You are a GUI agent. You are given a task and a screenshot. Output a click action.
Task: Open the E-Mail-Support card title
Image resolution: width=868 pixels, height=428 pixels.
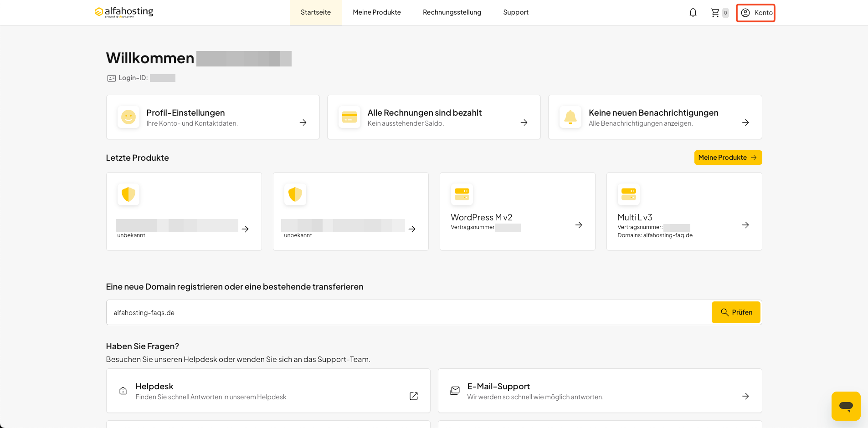coord(498,386)
